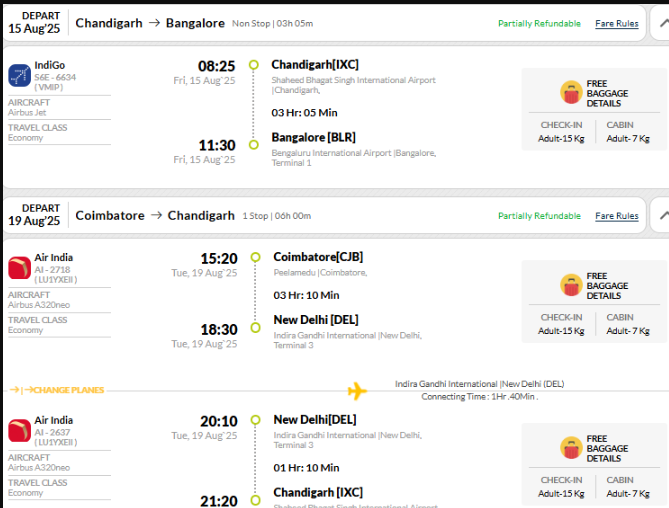Click the Air India logo for flight AI-2718

click(x=19, y=268)
